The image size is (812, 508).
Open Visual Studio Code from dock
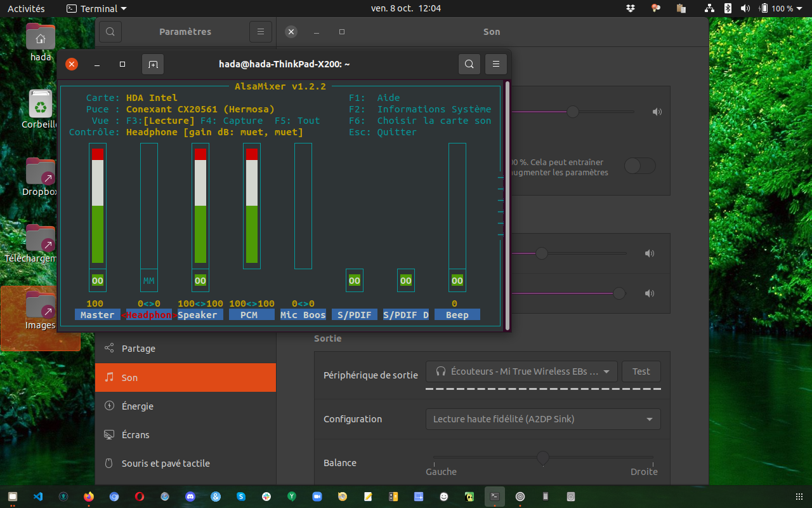tap(38, 497)
